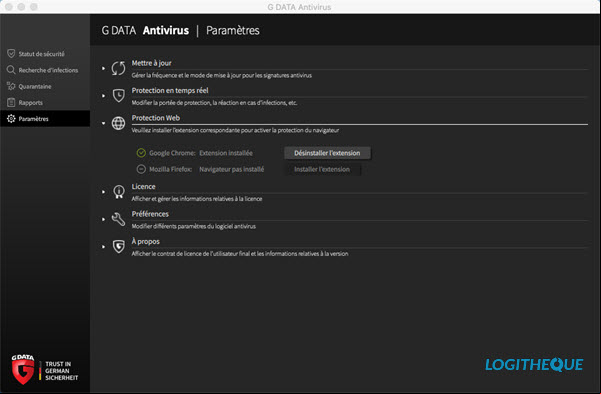The image size is (601, 394).
Task: Open Rapports in sidebar
Action: pos(45,102)
